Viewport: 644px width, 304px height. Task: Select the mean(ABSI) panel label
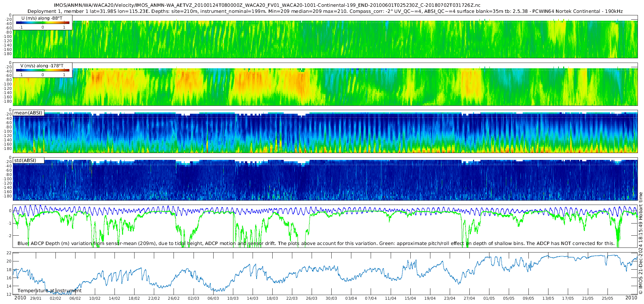pyautogui.click(x=28, y=113)
